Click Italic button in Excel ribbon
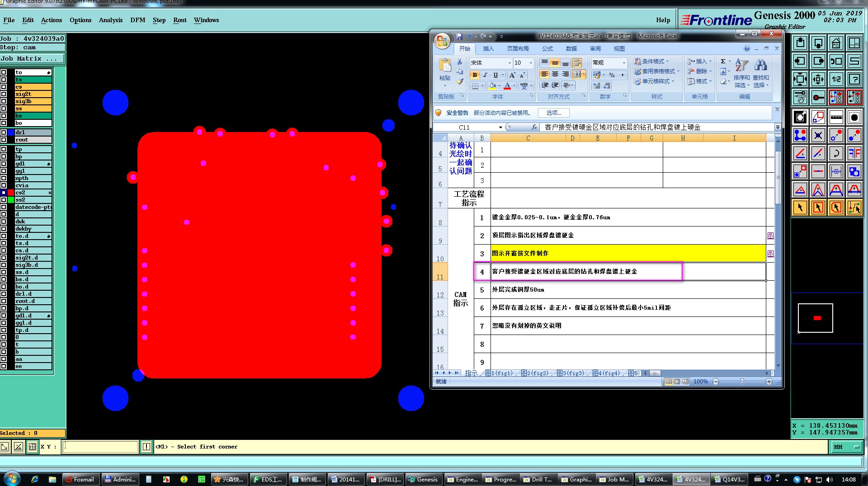This screenshot has width=868, height=486. (x=485, y=75)
